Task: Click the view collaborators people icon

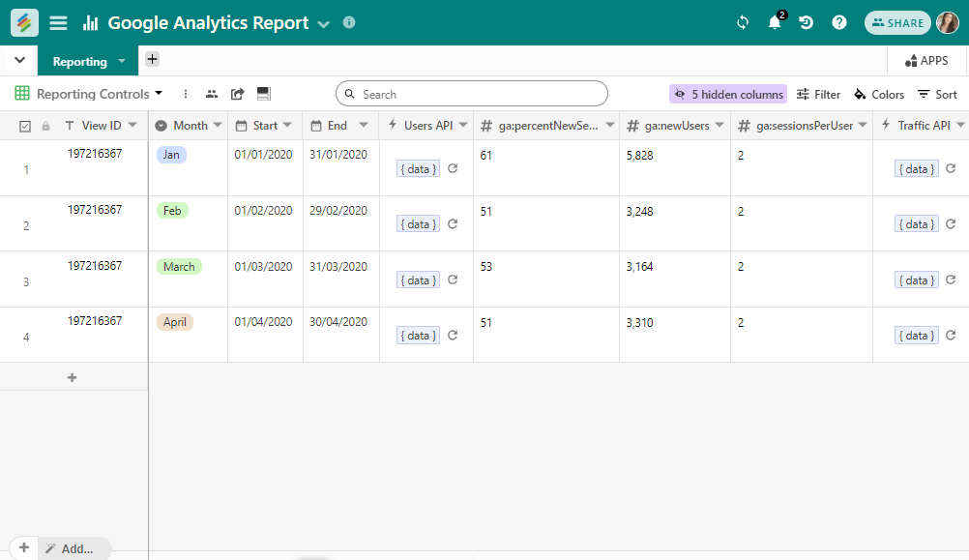Action: click(212, 94)
